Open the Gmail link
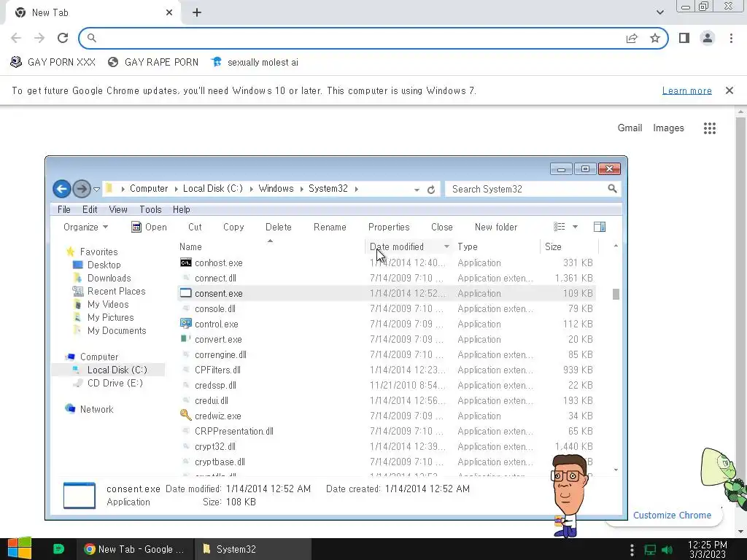The height and width of the screenshot is (560, 747). (x=630, y=128)
